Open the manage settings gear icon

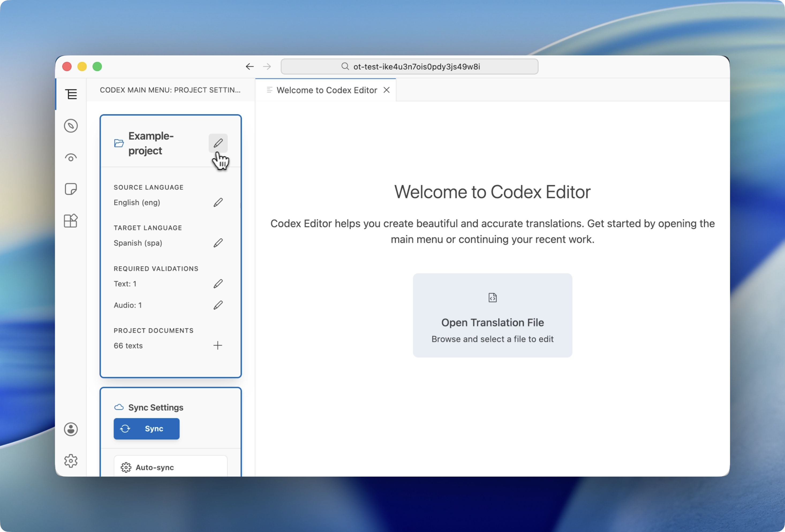tap(71, 461)
